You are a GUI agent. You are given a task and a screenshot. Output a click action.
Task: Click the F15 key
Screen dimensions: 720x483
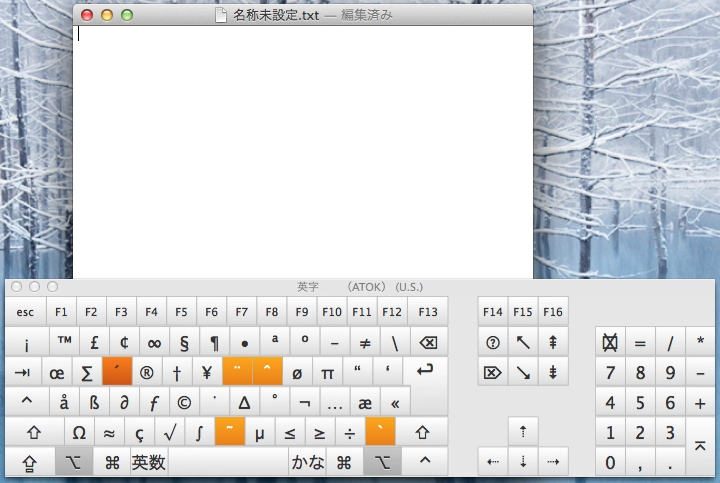523,312
